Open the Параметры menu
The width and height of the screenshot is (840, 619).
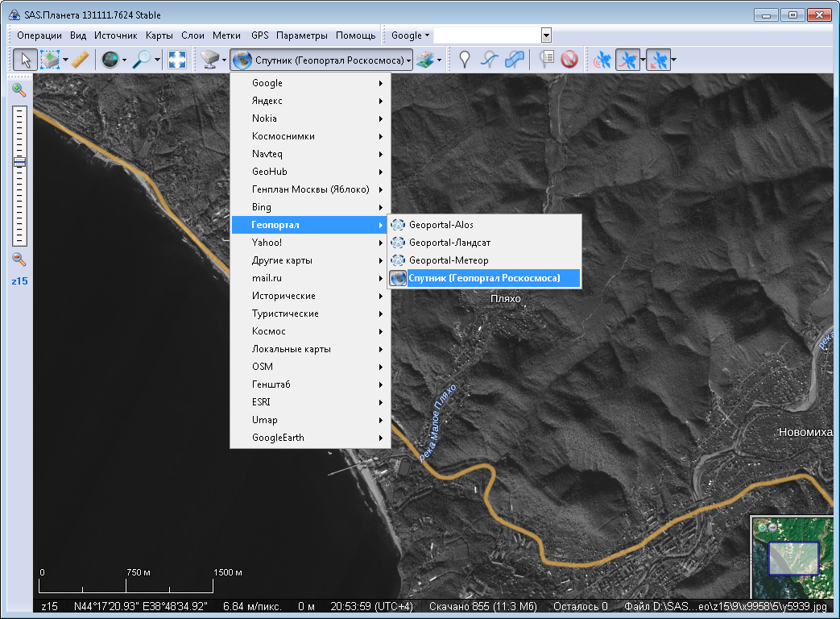tap(302, 35)
